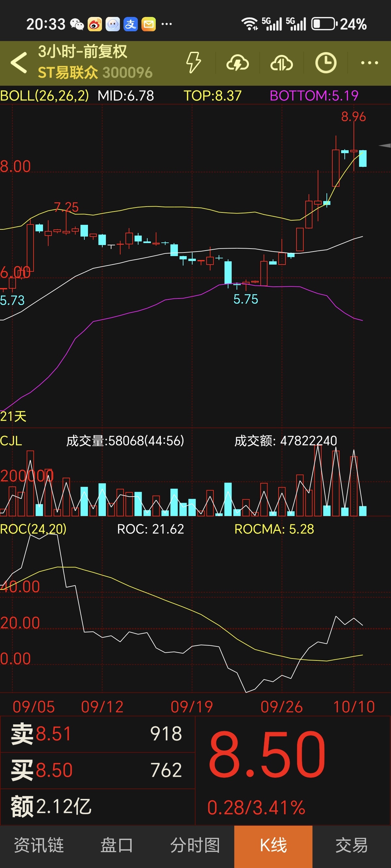391x868 pixels.
Task: Tap the WeChat status bar icon
Action: [77, 24]
